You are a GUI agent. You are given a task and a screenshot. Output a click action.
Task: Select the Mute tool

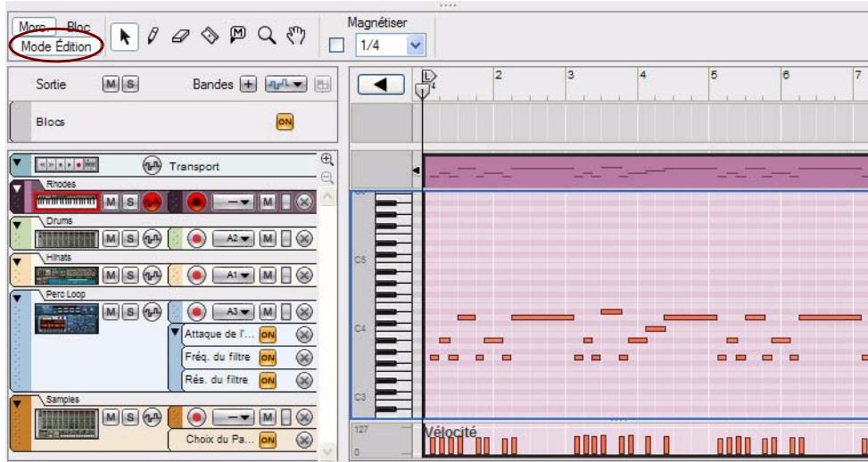[x=238, y=36]
